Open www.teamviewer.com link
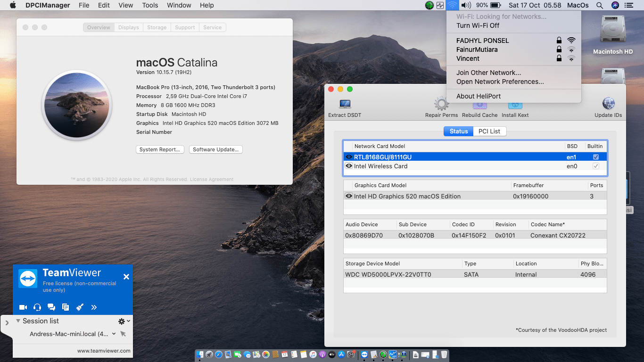The image size is (644, 362). (104, 351)
